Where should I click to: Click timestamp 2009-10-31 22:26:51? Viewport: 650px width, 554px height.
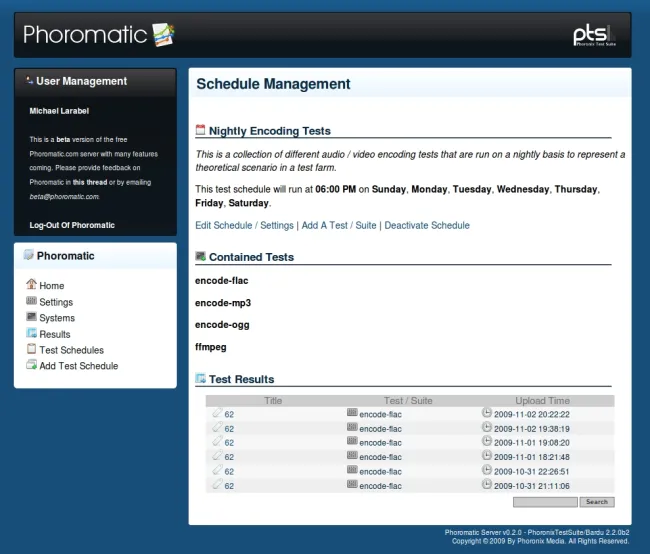pos(532,471)
